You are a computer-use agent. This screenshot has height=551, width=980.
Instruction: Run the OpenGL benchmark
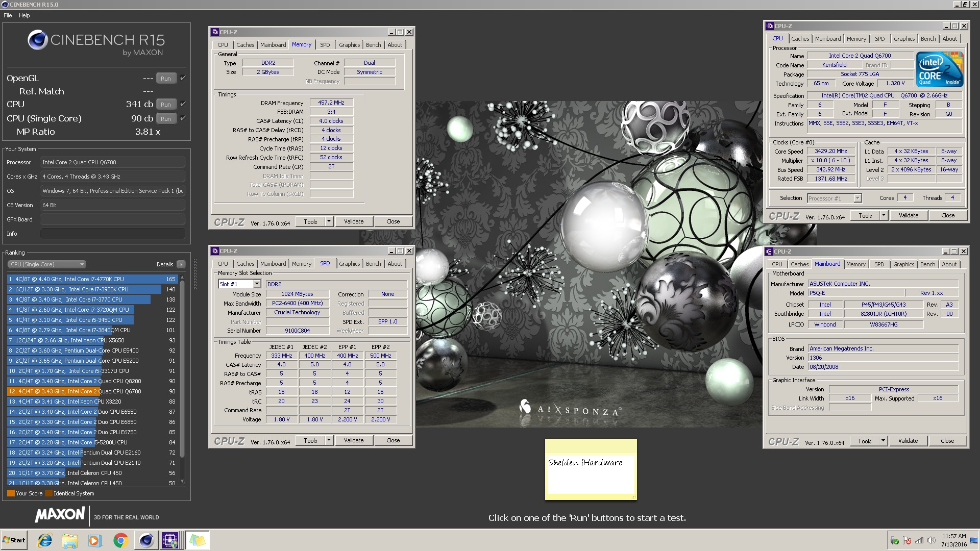pos(166,78)
